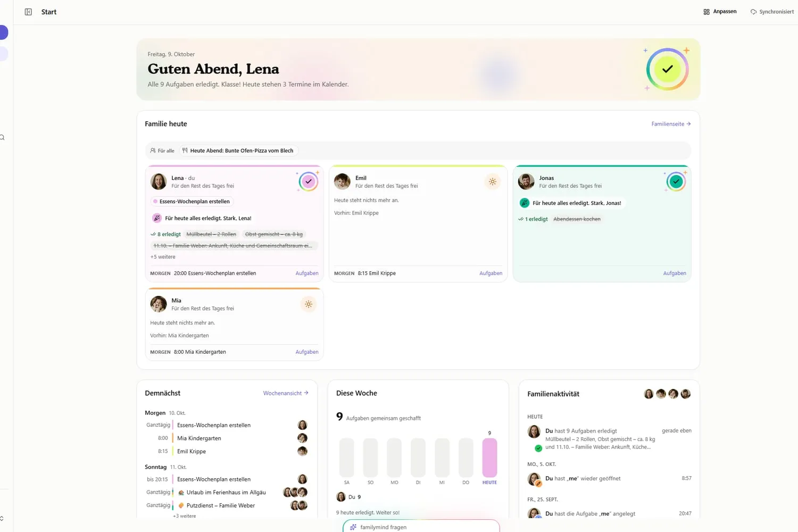
Task: Toggle Jonas's green completion checkmark ring
Action: click(676, 181)
